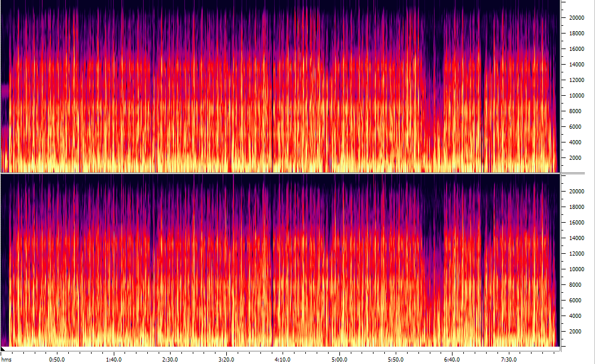Select 4000 on the lower channel frequency scale
The image size is (595, 364).
coord(575,316)
